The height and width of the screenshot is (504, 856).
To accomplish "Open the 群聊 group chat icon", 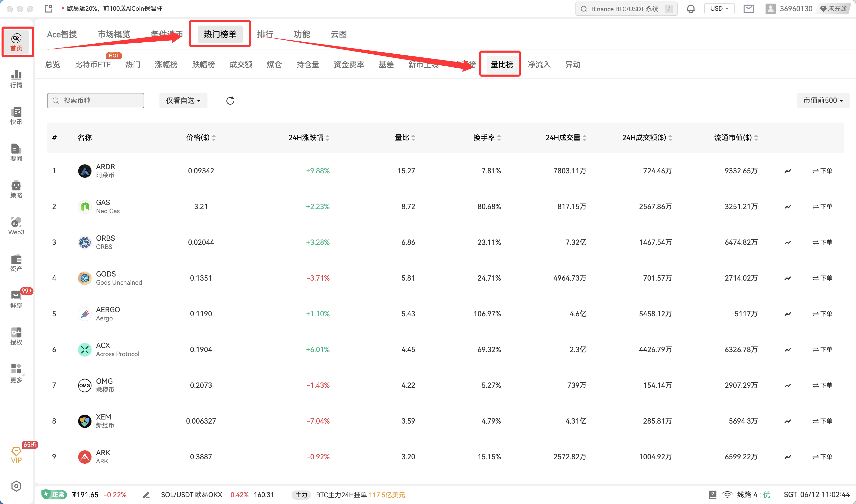I will click(16, 299).
